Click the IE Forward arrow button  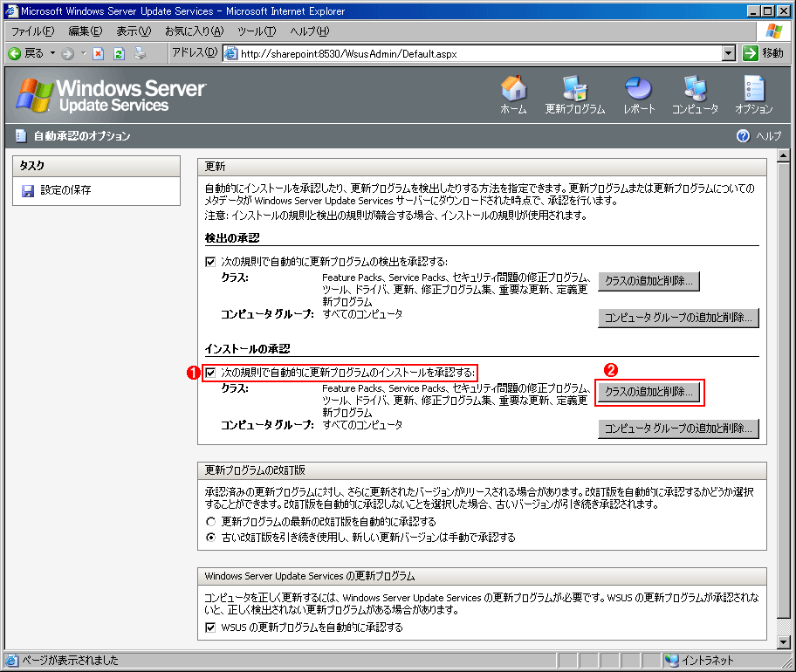pyautogui.click(x=67, y=53)
